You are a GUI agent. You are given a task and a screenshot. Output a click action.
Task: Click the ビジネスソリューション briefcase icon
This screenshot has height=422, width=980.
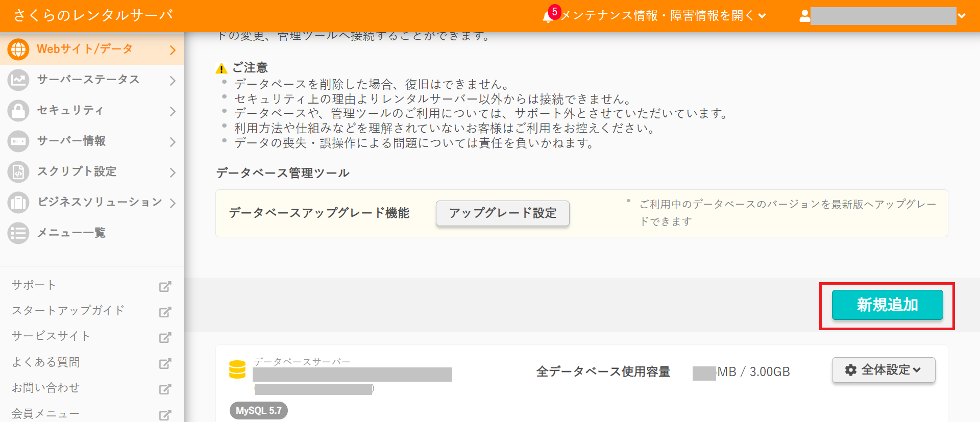(18, 203)
